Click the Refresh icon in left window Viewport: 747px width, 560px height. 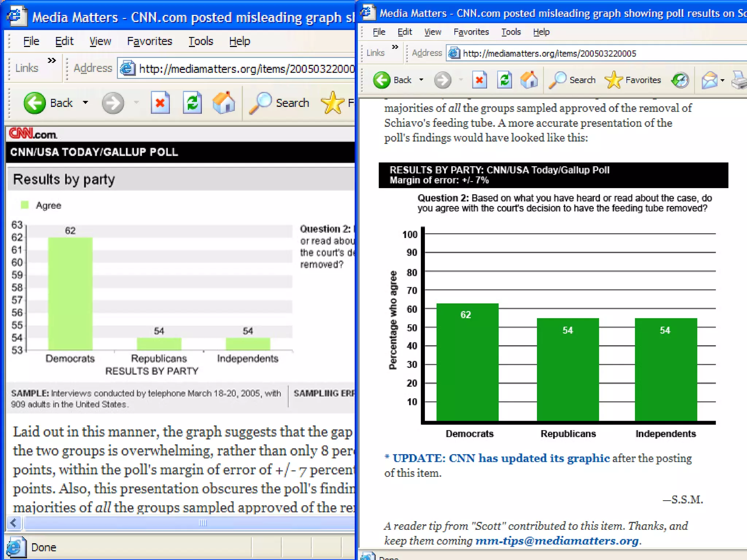click(x=192, y=103)
